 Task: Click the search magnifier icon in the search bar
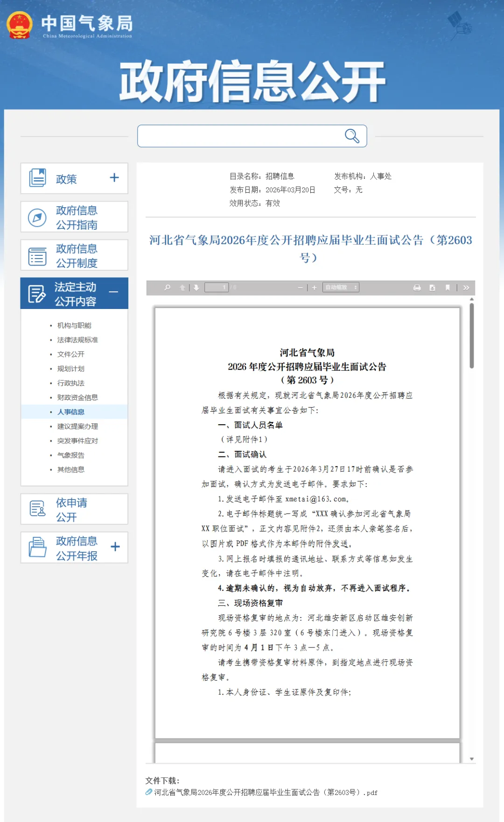352,136
